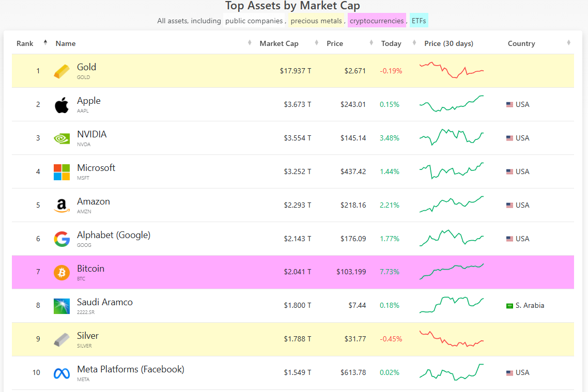Image resolution: width=588 pixels, height=392 pixels.
Task: Click the Google logo icon
Action: coord(61,239)
